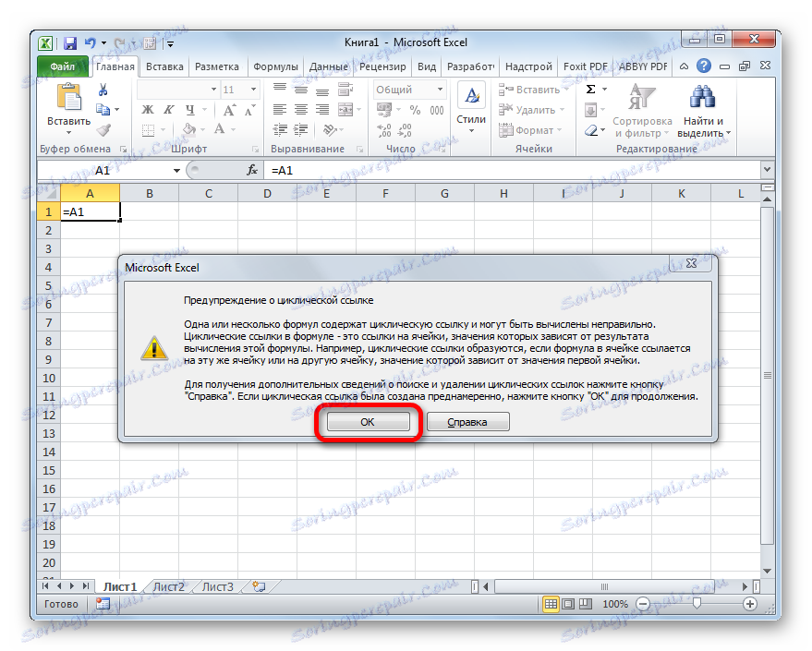Click the decrease decimal icon

(x=405, y=130)
